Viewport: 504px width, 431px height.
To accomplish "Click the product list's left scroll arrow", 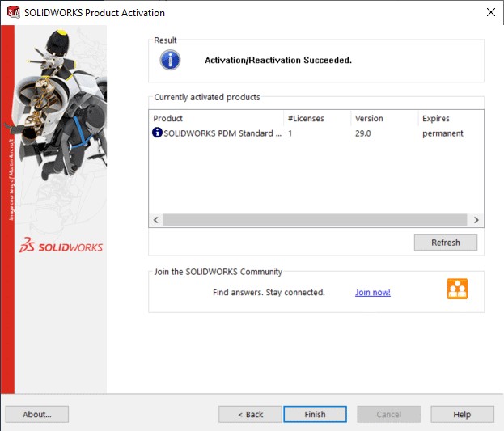I will pyautogui.click(x=155, y=220).
